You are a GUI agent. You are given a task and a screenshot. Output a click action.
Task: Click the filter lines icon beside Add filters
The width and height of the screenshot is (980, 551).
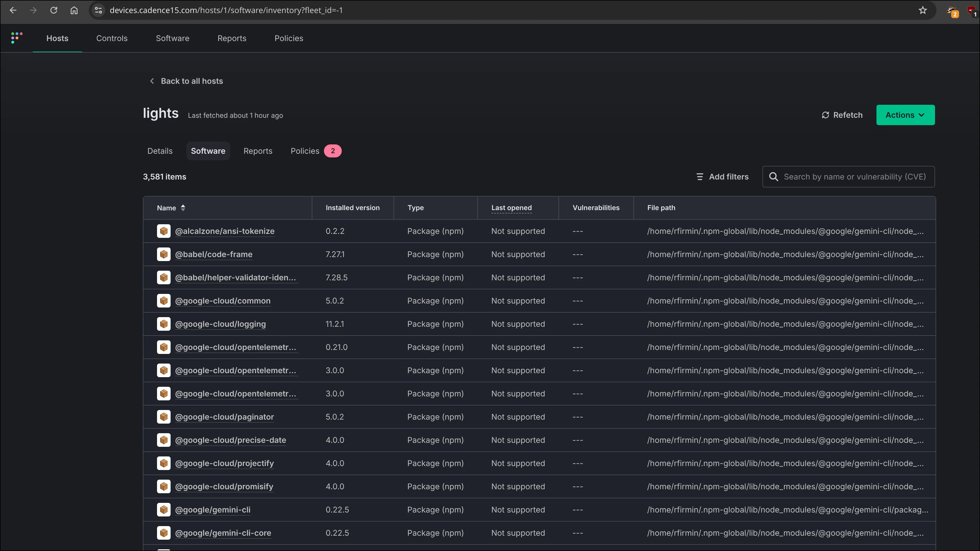click(x=700, y=177)
